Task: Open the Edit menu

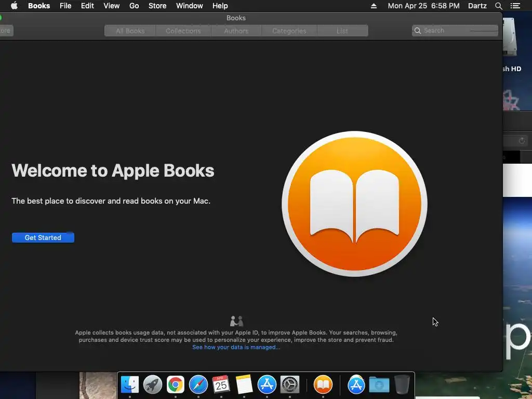Action: click(x=87, y=6)
